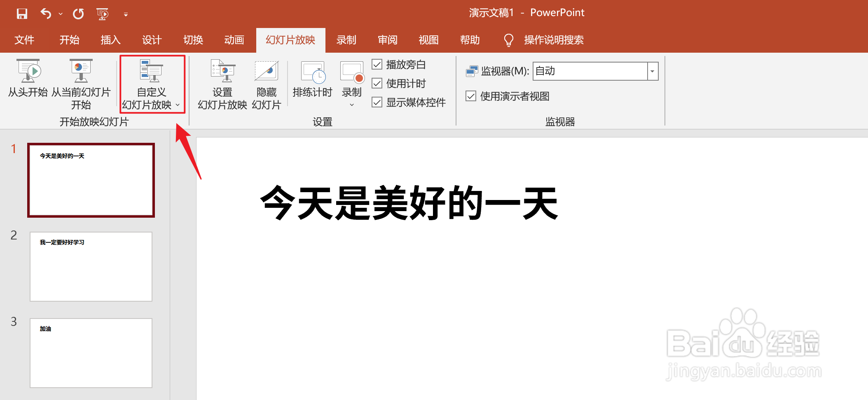Switch to the 开始 ribbon tab

coord(69,40)
